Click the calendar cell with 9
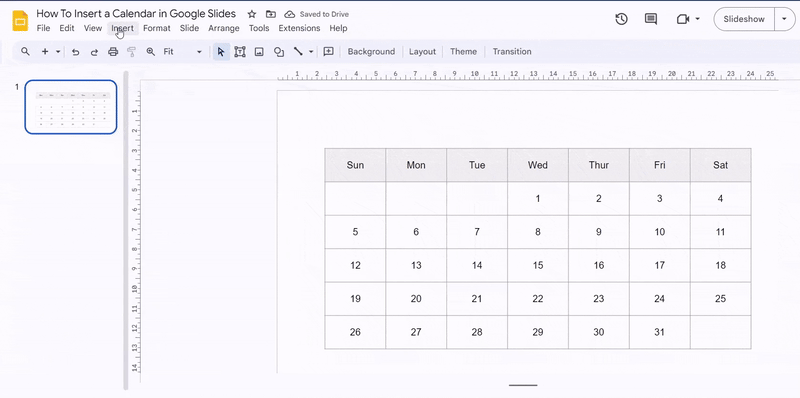800x398 pixels. 598,232
